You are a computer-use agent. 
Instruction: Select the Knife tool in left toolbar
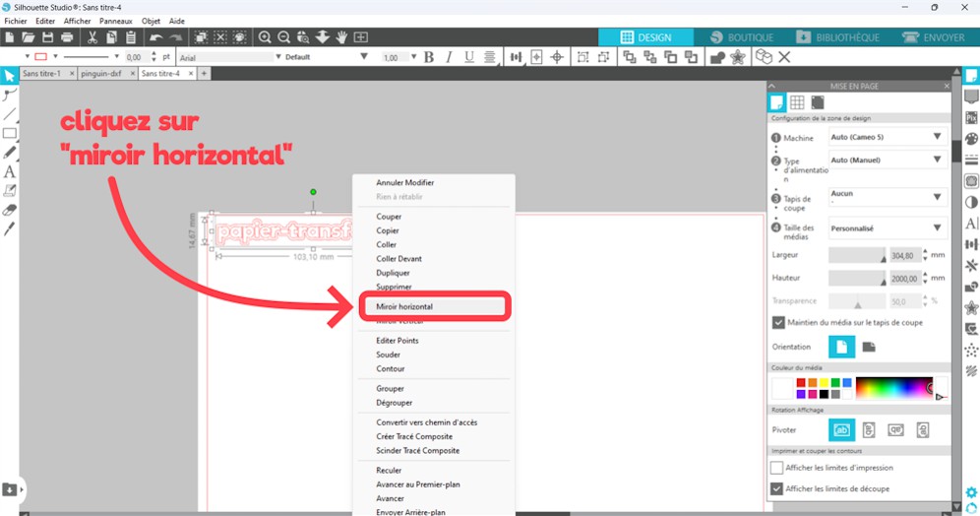(10, 228)
